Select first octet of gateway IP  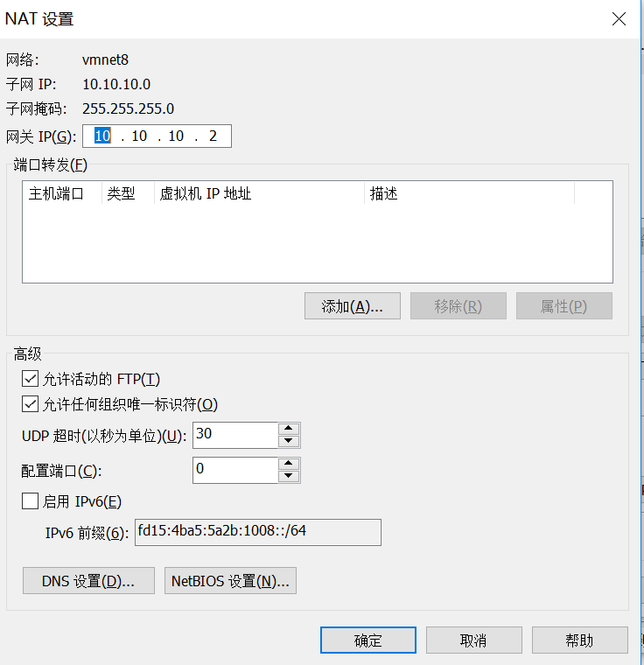tap(102, 136)
